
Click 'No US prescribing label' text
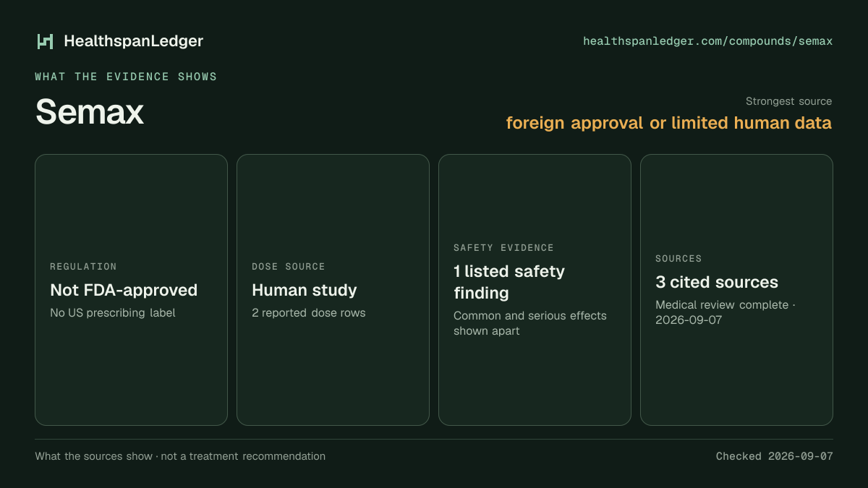[x=113, y=313]
